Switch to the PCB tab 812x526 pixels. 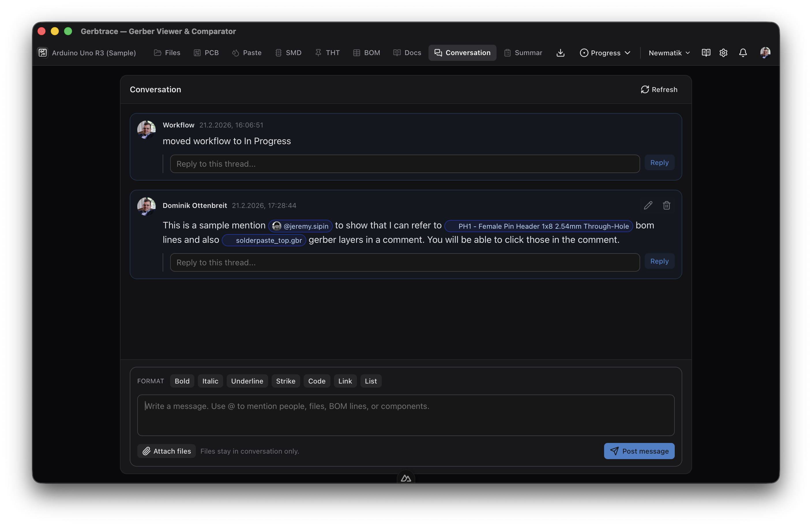pyautogui.click(x=206, y=53)
